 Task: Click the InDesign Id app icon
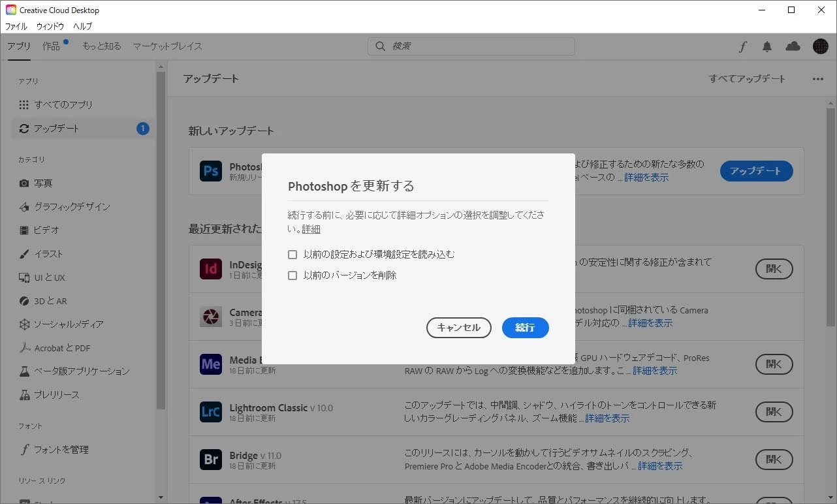tap(211, 269)
